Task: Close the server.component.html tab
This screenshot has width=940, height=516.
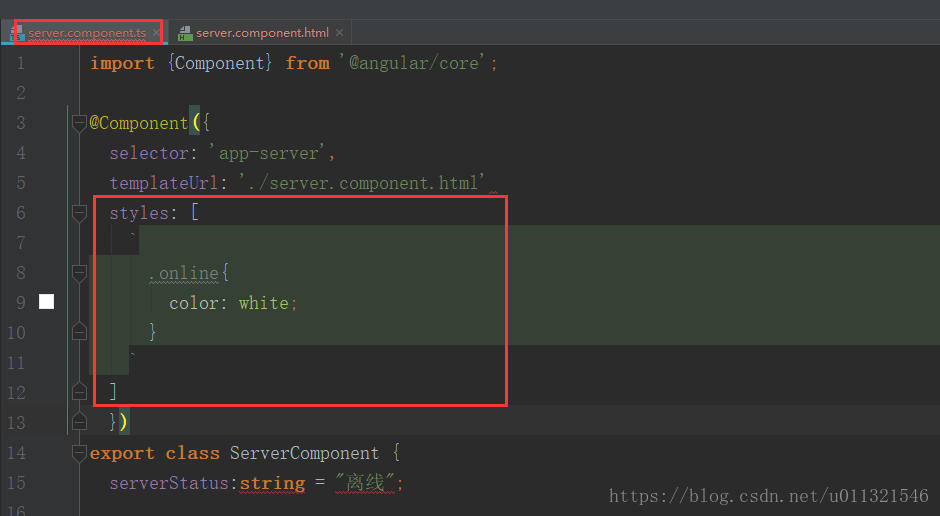Action: (340, 32)
